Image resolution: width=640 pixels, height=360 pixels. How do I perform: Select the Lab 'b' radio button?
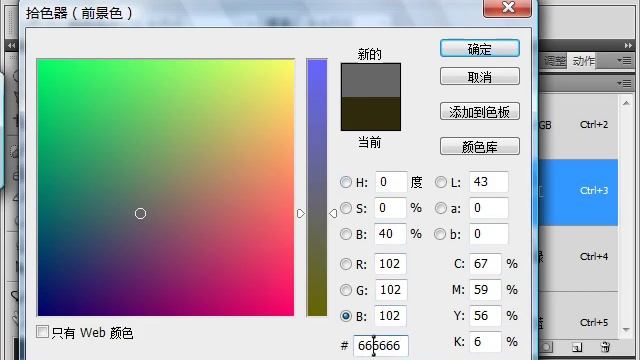tap(440, 234)
